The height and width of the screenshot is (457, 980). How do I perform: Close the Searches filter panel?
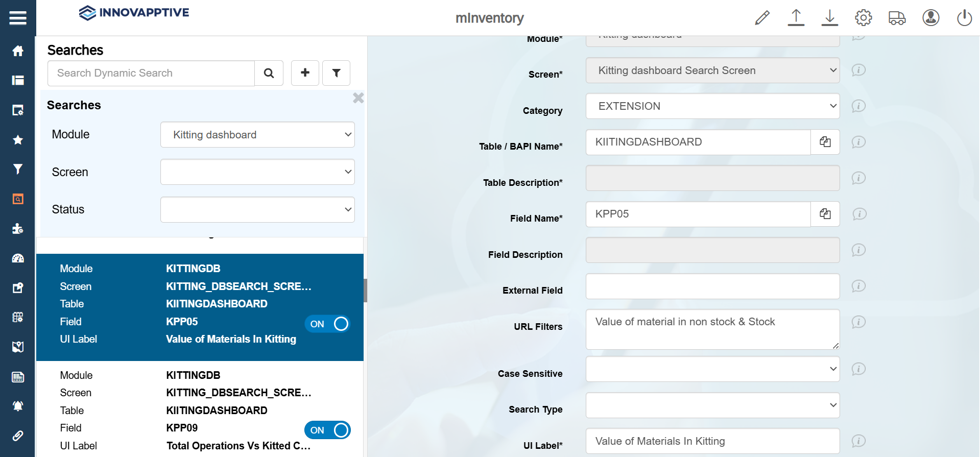(358, 98)
